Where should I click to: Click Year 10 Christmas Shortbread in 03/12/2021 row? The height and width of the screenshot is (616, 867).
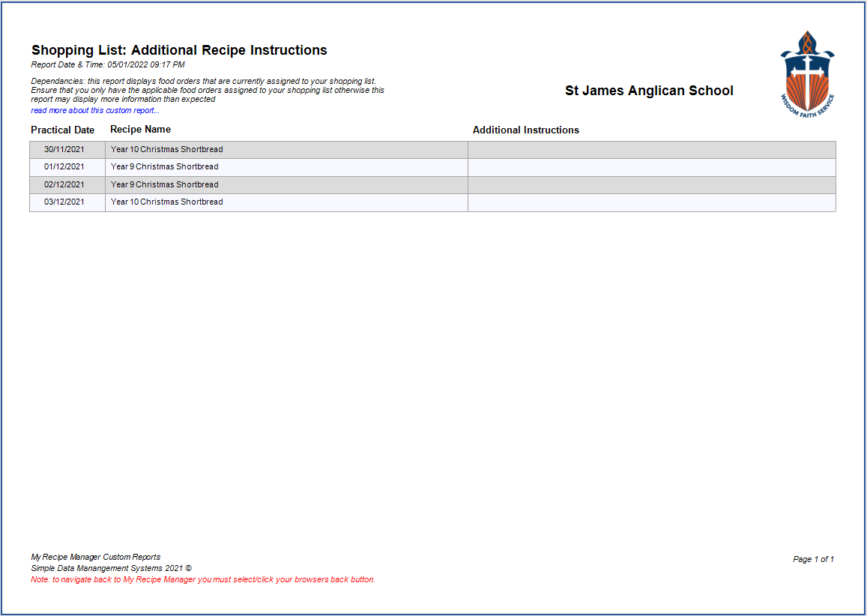(x=166, y=202)
